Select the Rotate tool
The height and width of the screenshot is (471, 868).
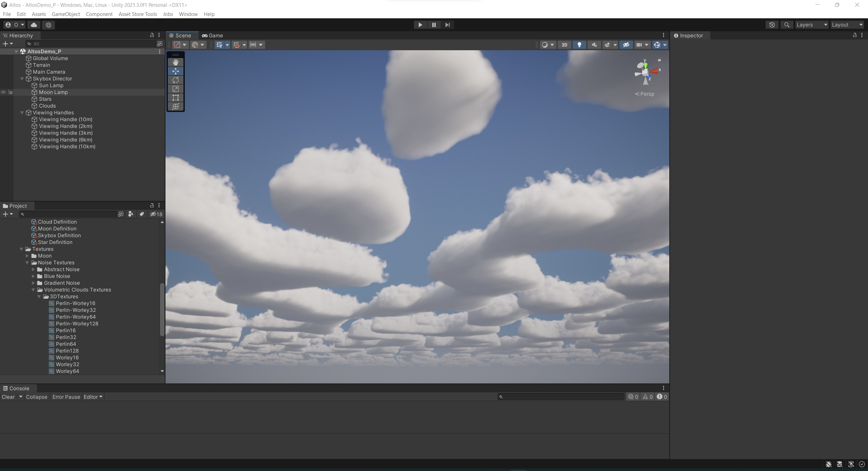click(x=175, y=80)
